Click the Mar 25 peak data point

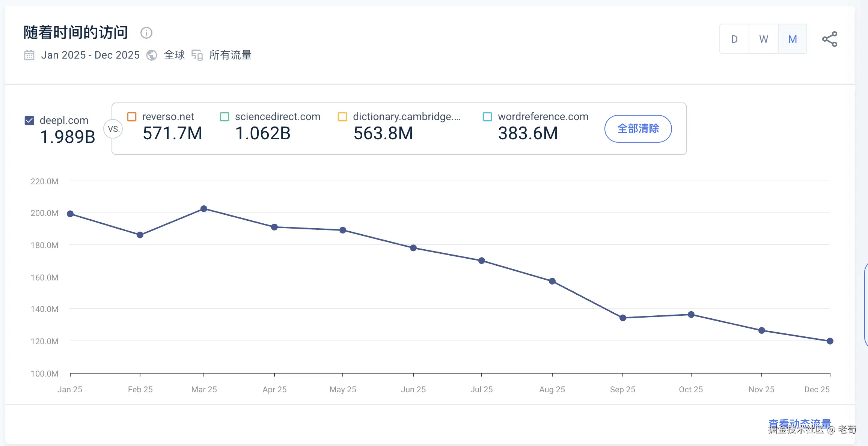[204, 209]
